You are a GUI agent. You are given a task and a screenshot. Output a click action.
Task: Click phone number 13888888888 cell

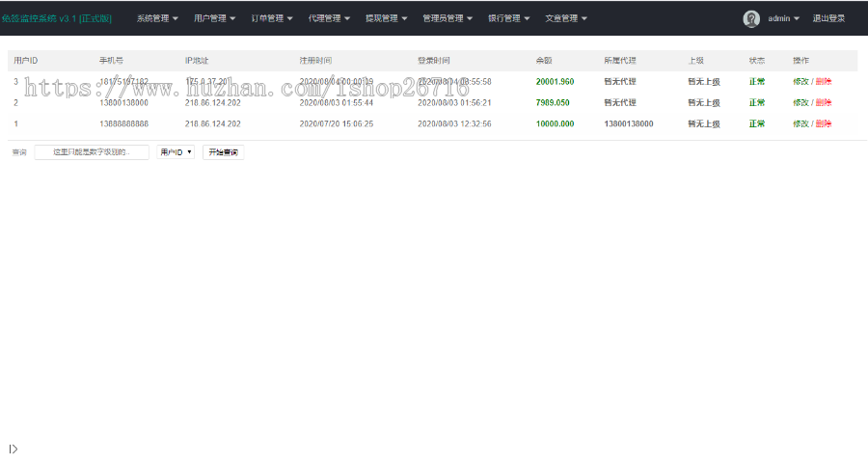click(124, 123)
